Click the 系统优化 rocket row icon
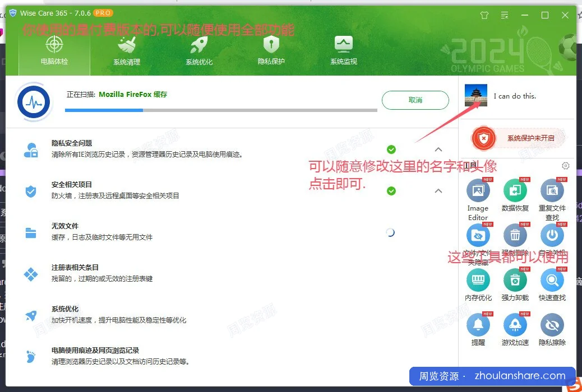The width and height of the screenshot is (582, 392). (x=31, y=316)
